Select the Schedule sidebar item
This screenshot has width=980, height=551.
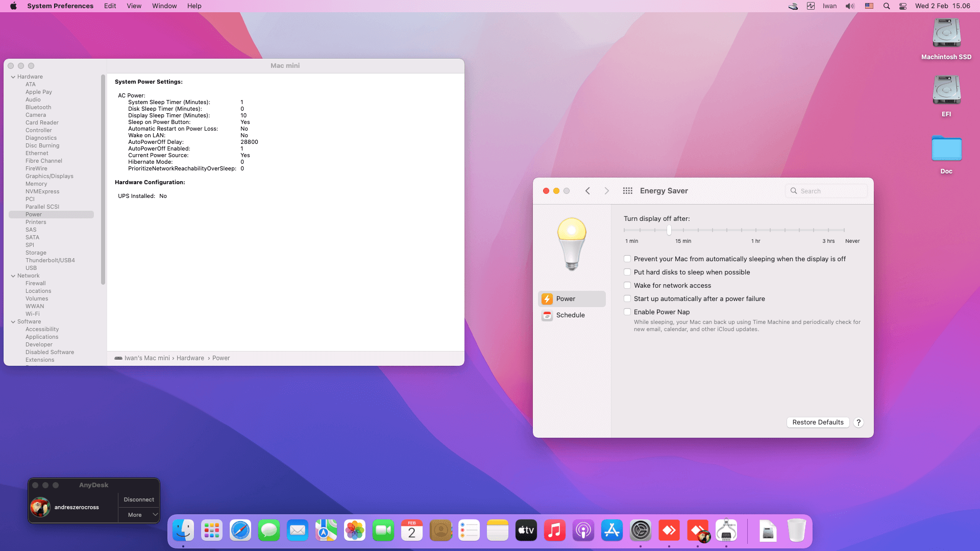[x=570, y=315]
